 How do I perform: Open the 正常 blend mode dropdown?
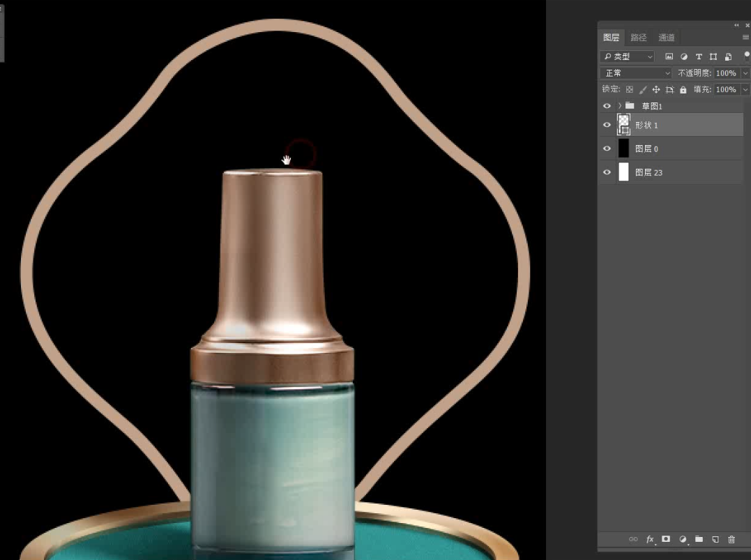(635, 73)
